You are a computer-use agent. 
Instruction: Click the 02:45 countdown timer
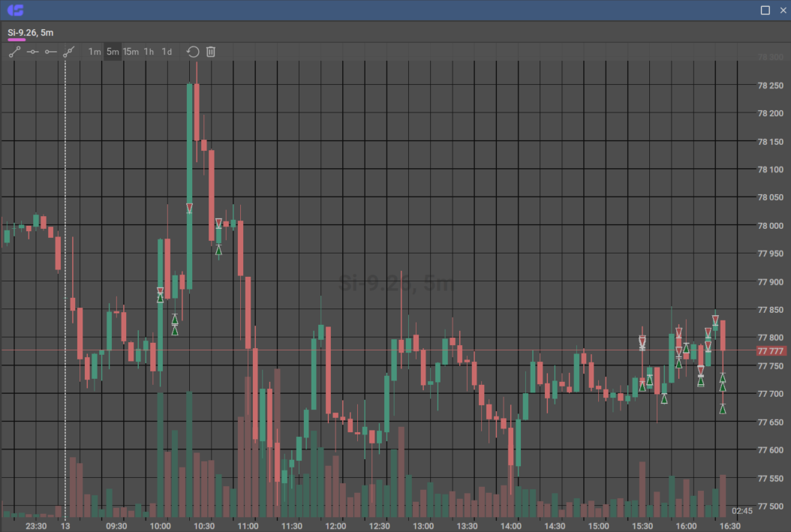pos(742,511)
